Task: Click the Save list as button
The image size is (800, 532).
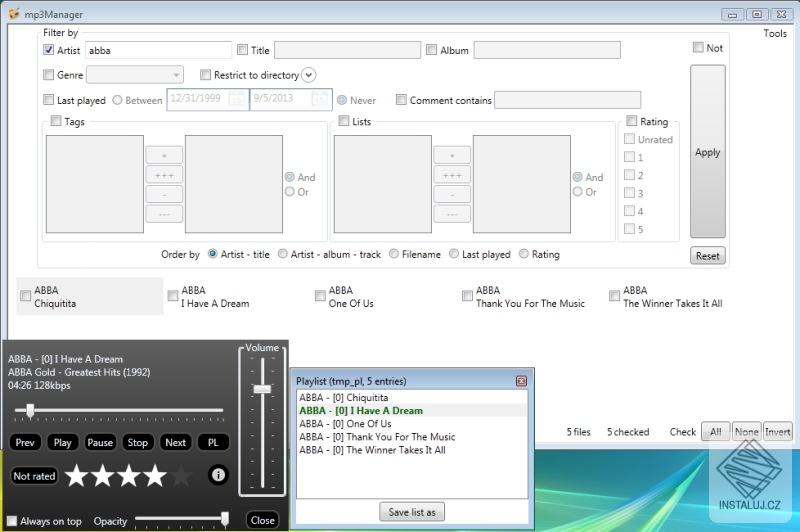Action: pyautogui.click(x=411, y=512)
